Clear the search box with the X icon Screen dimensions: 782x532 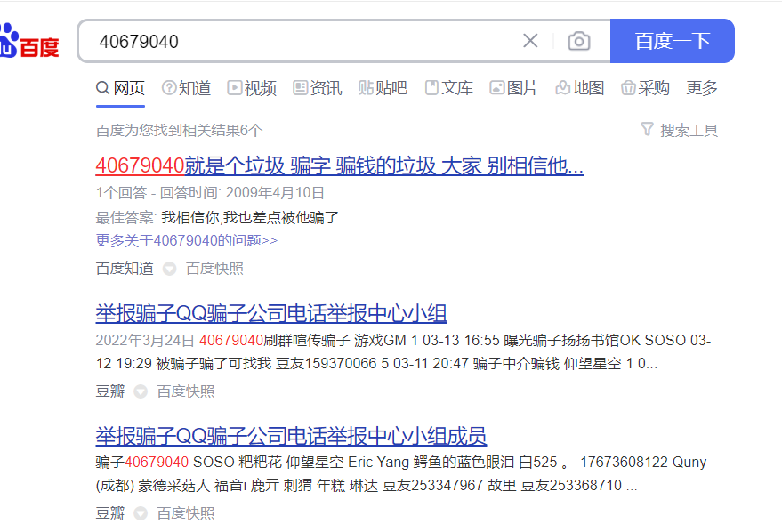coord(530,41)
